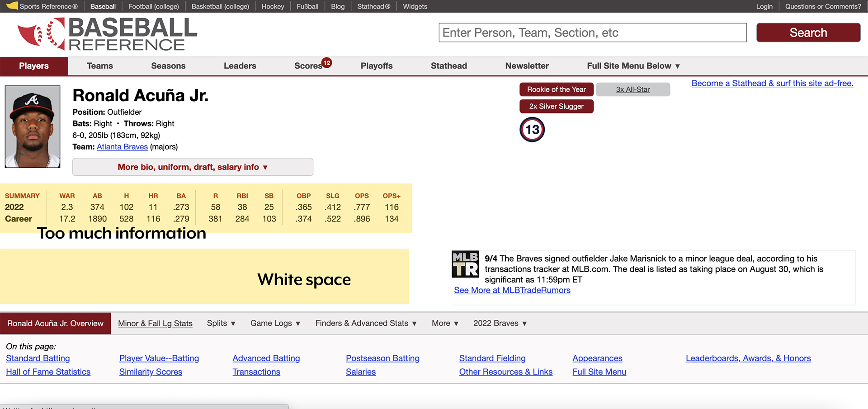Focus the player search input field
The image size is (868, 409).
(x=593, y=33)
